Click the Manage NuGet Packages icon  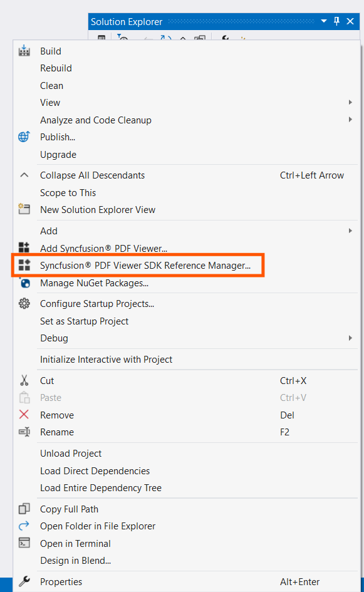[x=24, y=283]
